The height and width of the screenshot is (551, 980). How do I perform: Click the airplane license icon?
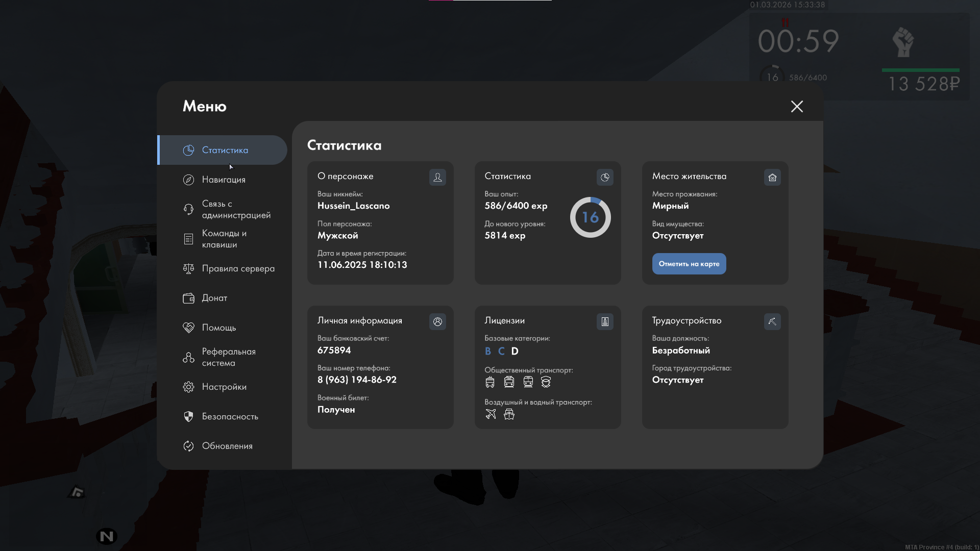[491, 414]
